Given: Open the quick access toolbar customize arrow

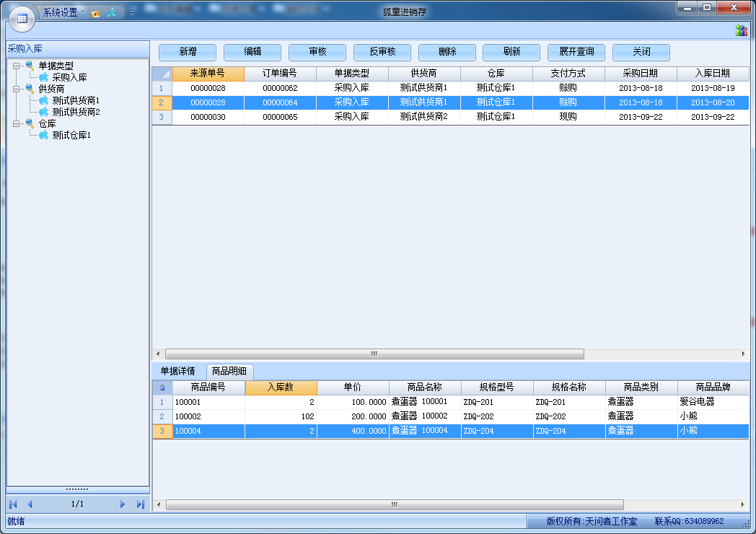Looking at the screenshot, I should pos(132,12).
